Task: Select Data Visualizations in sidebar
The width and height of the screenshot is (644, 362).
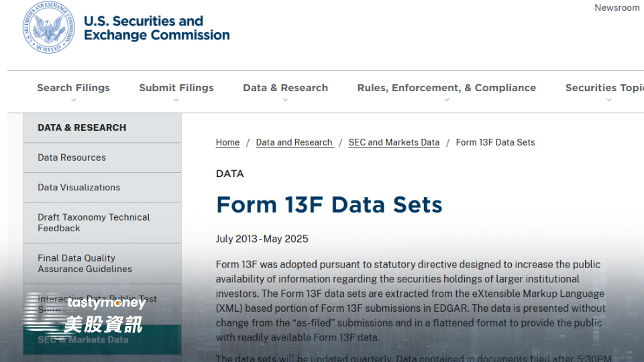Action: (102, 188)
